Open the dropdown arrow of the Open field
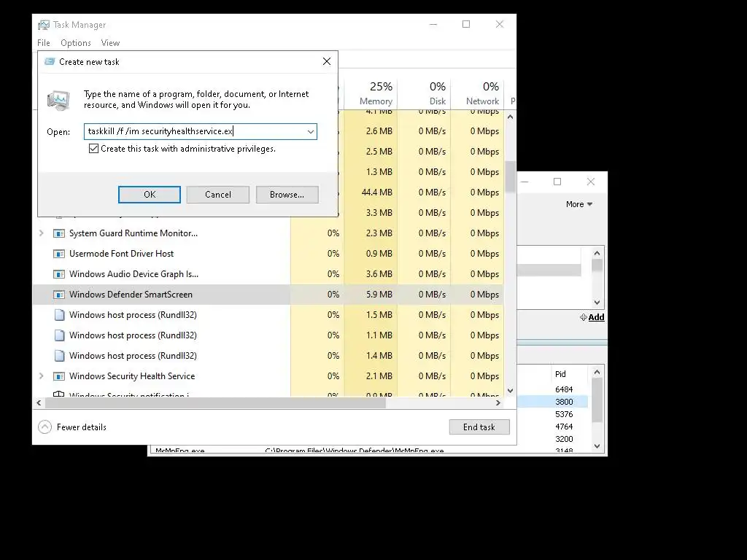 (311, 132)
